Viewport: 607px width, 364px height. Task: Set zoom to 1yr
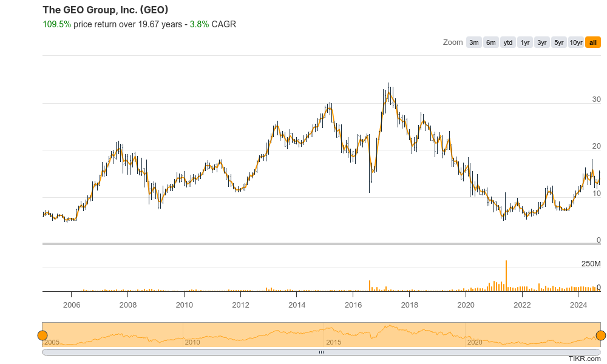[x=525, y=42]
